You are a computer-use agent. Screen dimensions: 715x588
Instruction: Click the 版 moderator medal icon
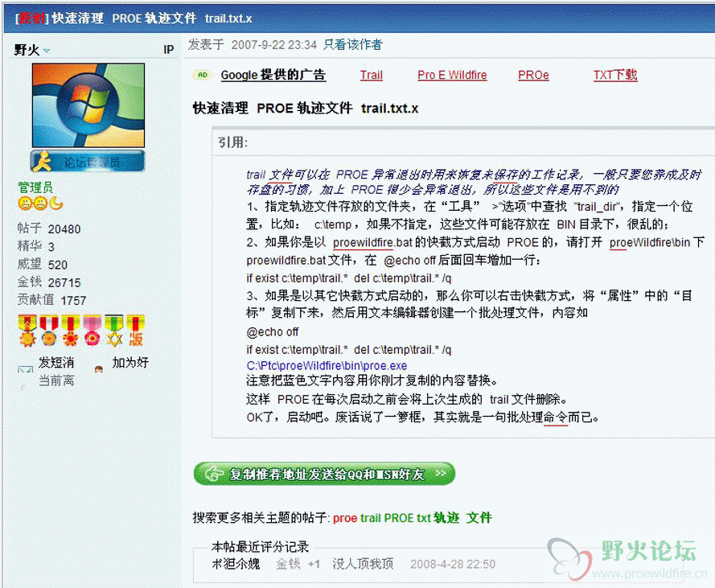(x=135, y=331)
